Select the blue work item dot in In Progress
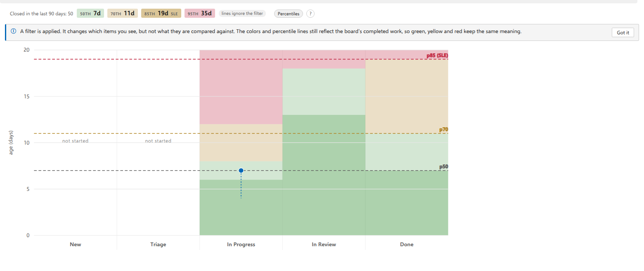Screen dimensions: 644x271 (241, 171)
